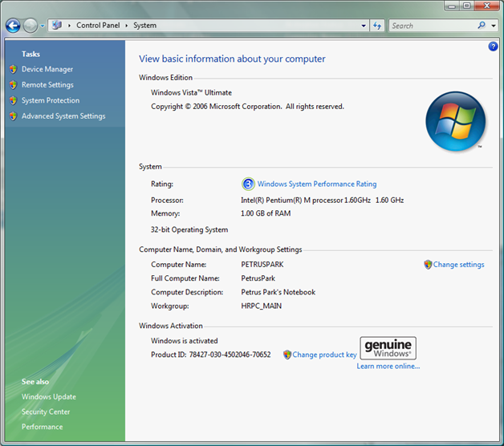Click Product ID 78427-030-4502046-70652
This screenshot has width=504, height=446.
coord(211,355)
